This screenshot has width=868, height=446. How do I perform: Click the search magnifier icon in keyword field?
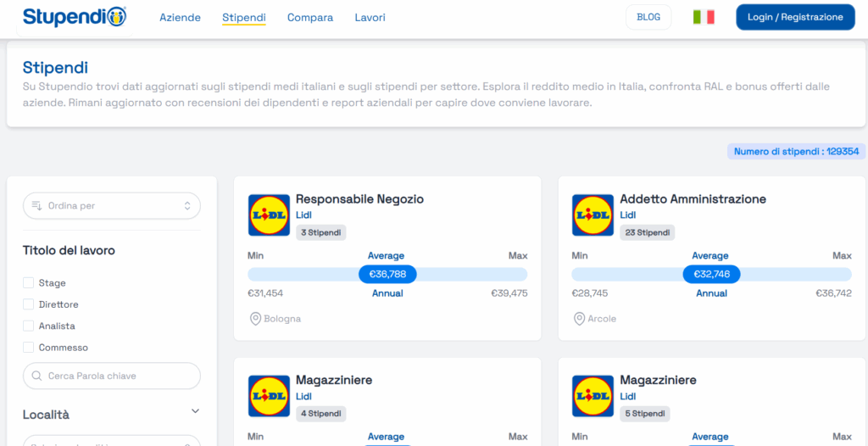pyautogui.click(x=37, y=376)
